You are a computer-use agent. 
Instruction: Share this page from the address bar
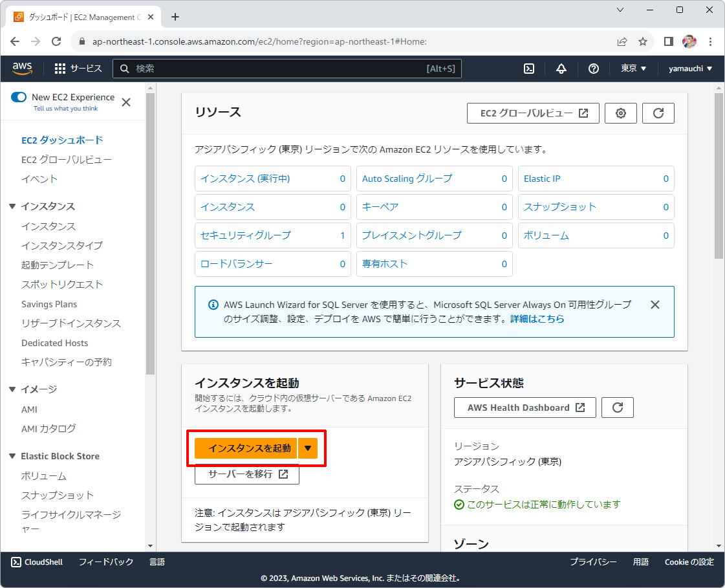(x=622, y=41)
